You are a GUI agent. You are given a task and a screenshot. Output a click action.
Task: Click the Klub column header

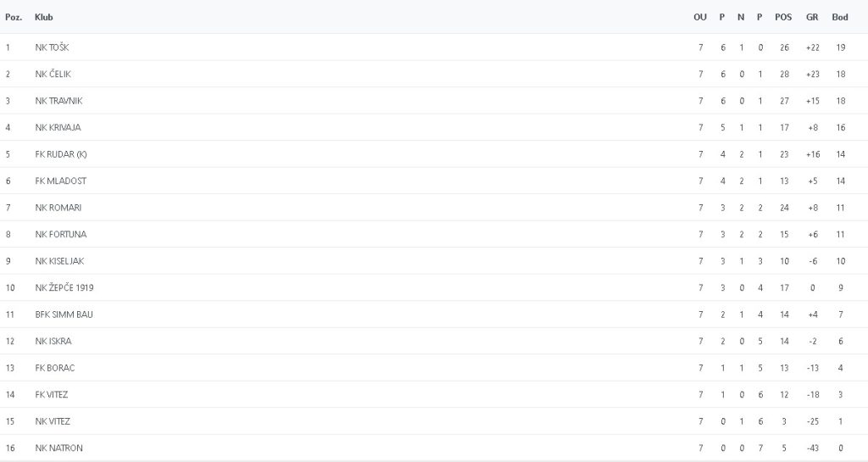pyautogui.click(x=43, y=17)
